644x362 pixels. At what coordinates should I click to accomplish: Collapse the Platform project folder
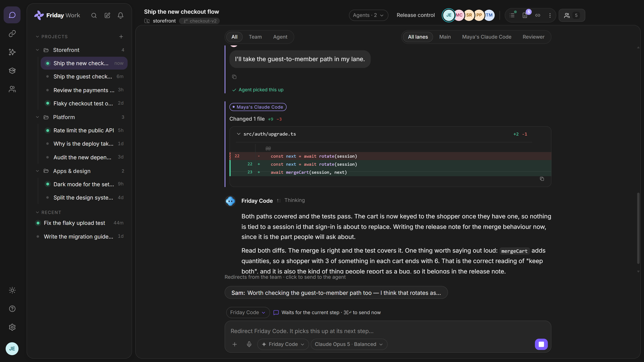(37, 117)
